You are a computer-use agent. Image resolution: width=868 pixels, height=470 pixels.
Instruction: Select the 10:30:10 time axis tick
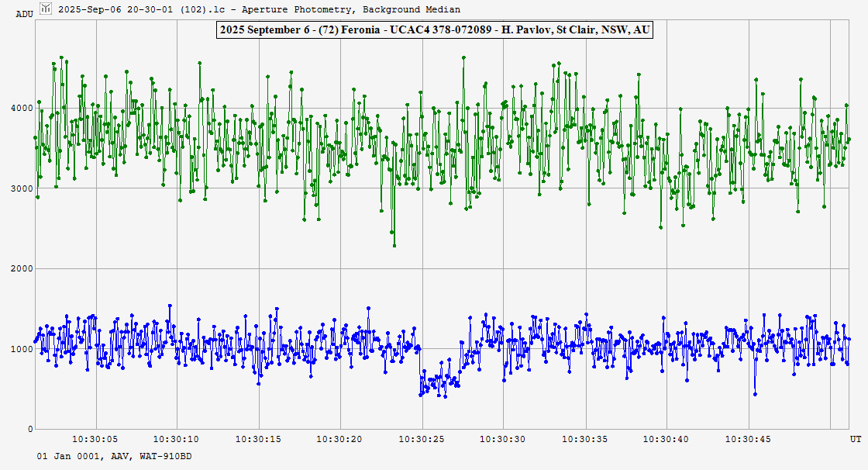[x=177, y=440]
